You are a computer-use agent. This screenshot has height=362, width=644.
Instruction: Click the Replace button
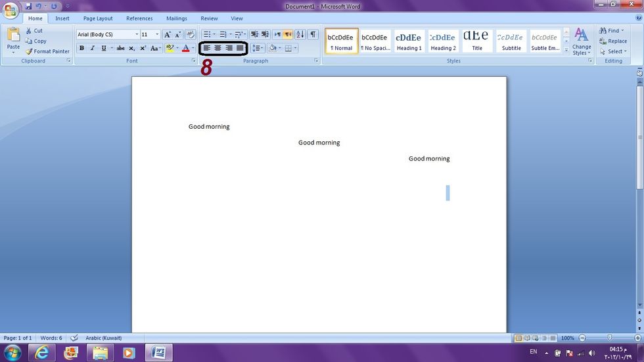[x=612, y=41]
